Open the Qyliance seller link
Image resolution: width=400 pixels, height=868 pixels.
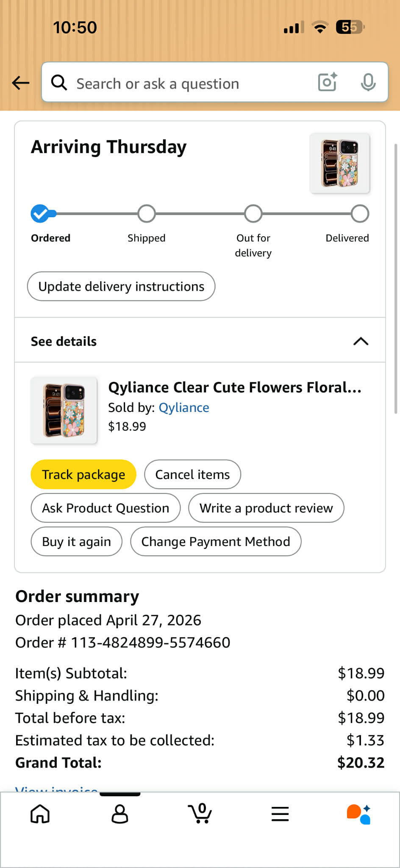tap(184, 407)
